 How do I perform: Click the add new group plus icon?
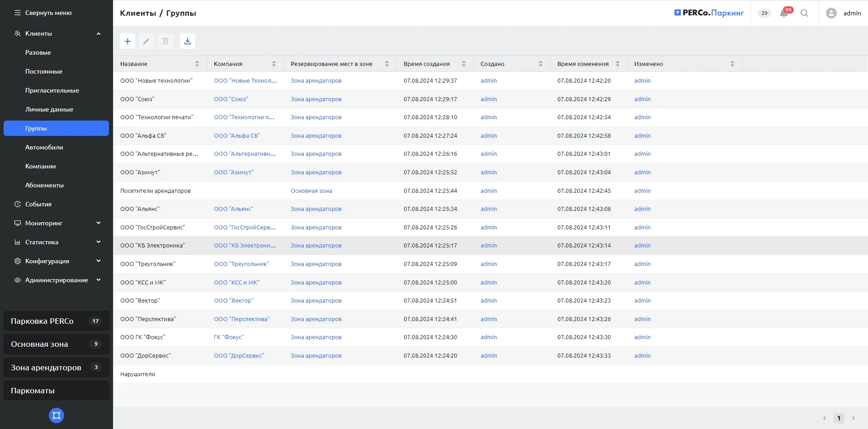127,41
